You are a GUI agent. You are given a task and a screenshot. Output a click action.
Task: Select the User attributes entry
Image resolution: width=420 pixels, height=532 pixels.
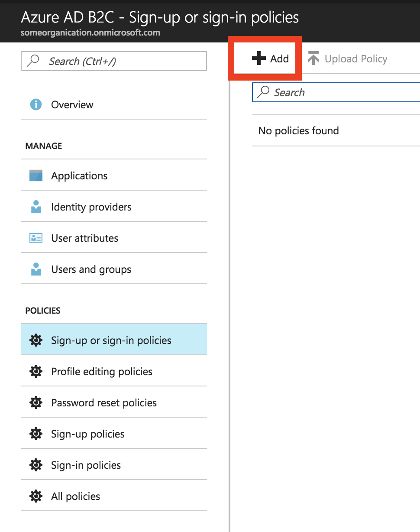pos(114,238)
